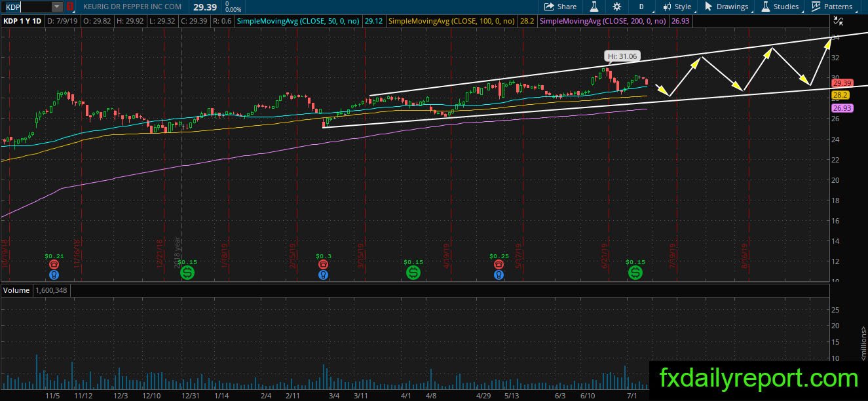Click the KDP symbol input field
868x401 pixels.
pyautogui.click(x=27, y=7)
